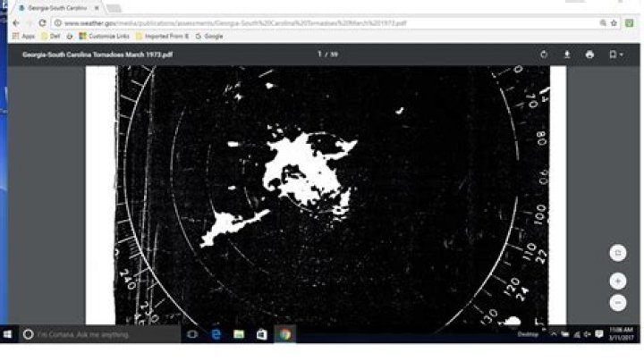Open the Desktop toolbar on the taskbar

click(528, 334)
